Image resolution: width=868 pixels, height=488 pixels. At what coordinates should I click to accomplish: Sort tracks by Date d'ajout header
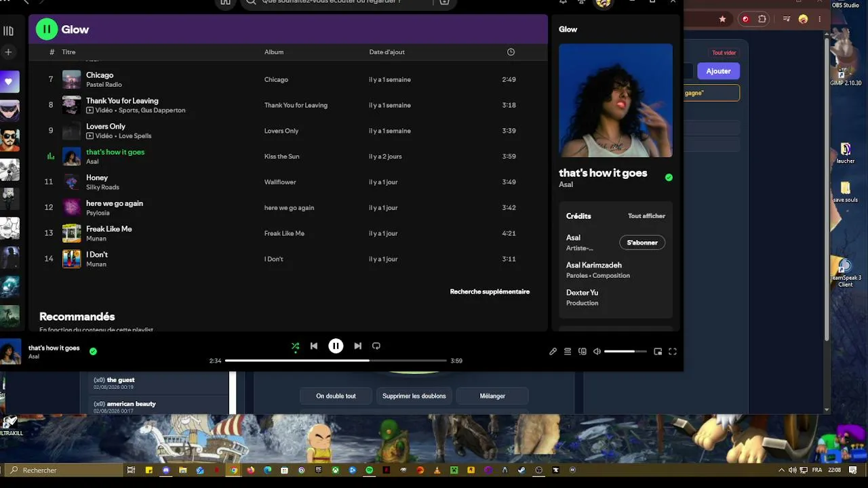tap(387, 52)
